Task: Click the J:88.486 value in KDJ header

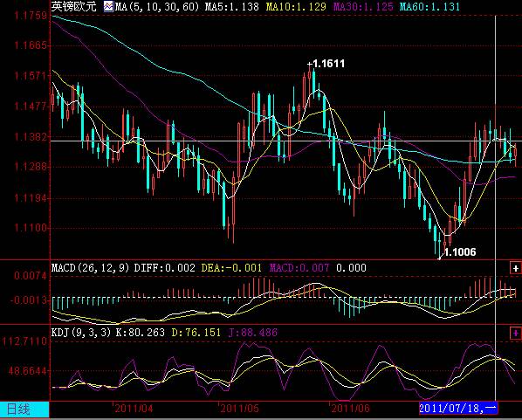Action: [x=253, y=333]
